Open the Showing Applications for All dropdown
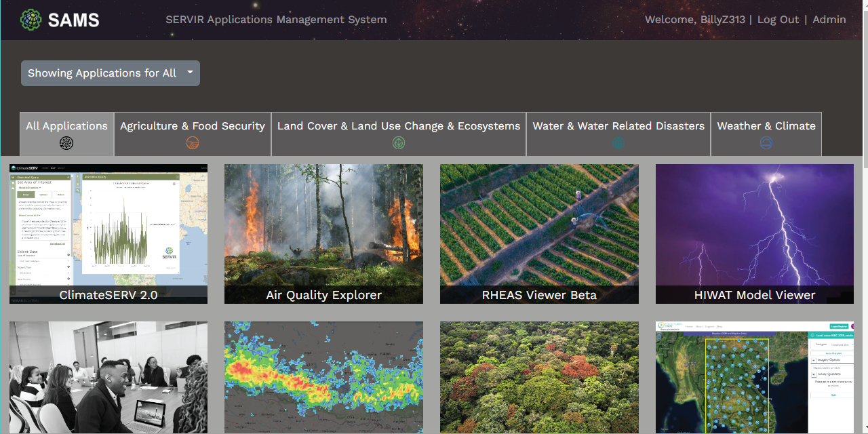 tap(110, 73)
